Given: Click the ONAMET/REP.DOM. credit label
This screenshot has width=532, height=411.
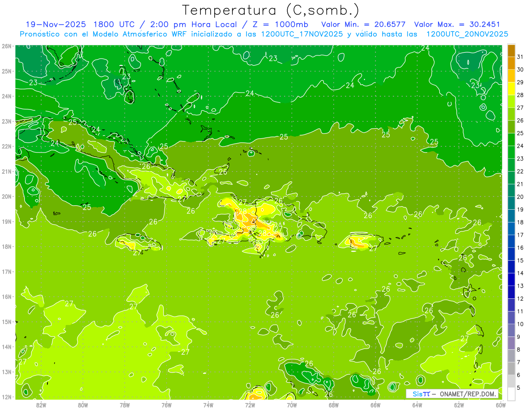Looking at the screenshot, I should click(x=468, y=394).
